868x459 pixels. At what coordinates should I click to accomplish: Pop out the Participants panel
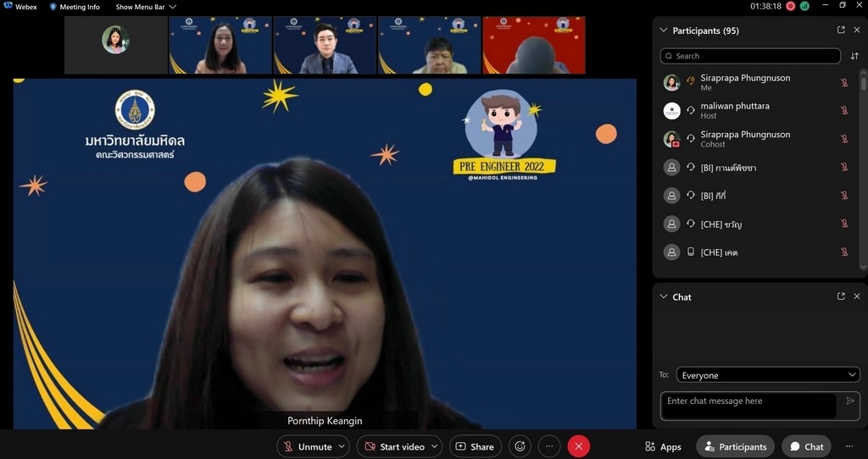pos(841,30)
